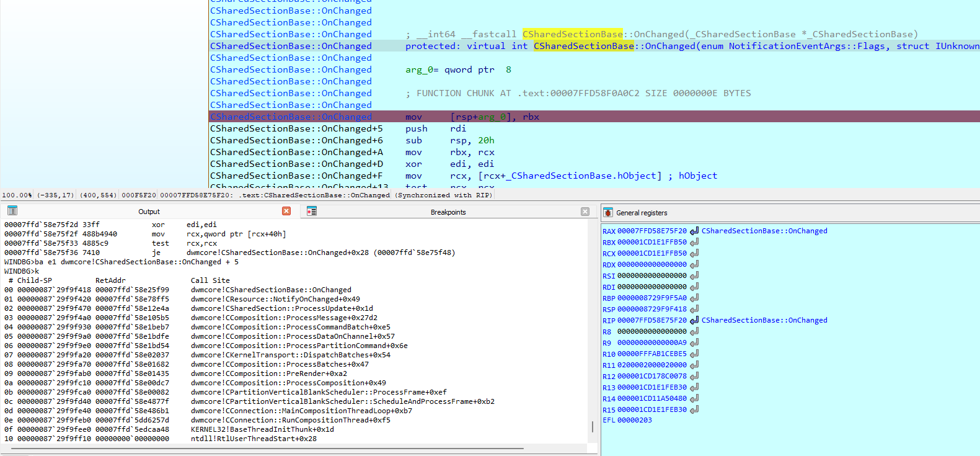Follow the RDI register jump arrow

pyautogui.click(x=694, y=287)
